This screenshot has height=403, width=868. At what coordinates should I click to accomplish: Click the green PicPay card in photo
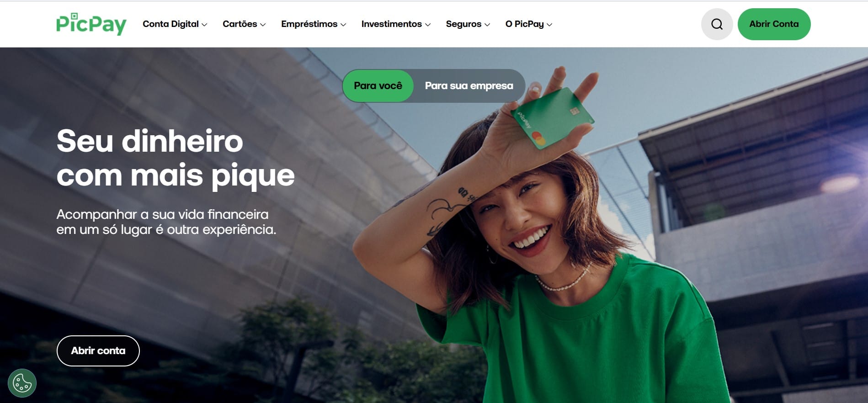click(x=553, y=118)
